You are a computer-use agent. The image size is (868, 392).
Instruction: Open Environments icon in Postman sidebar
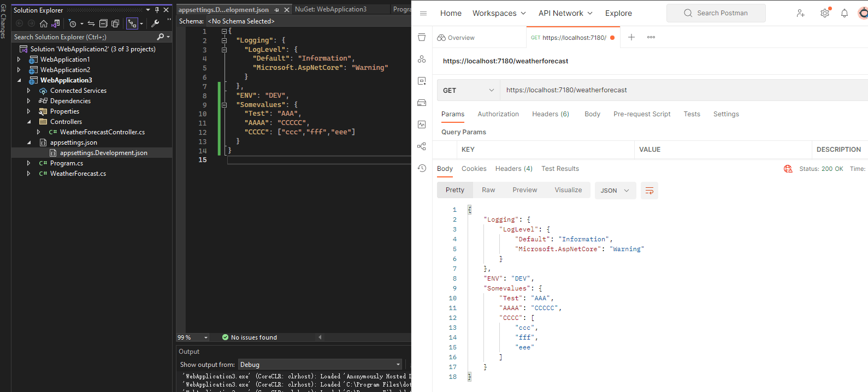tap(422, 81)
